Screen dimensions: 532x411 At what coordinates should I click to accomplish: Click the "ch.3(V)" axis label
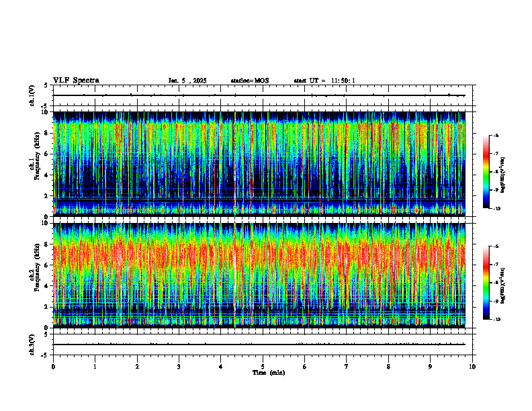click(x=32, y=345)
